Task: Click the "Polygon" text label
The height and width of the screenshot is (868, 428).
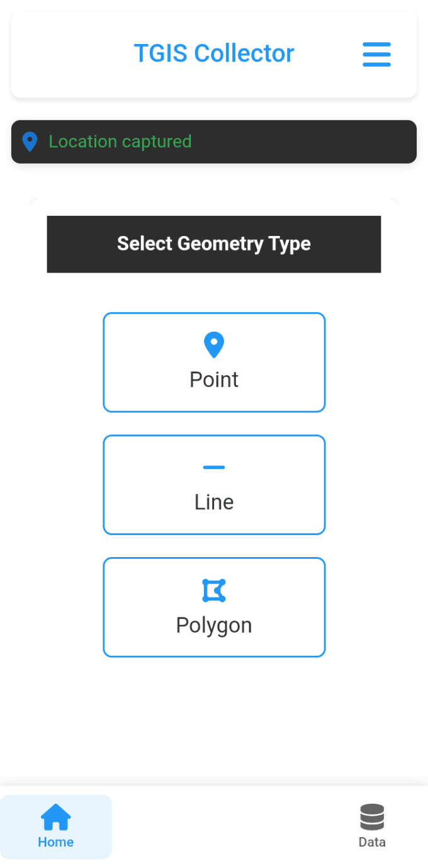Action: [x=214, y=625]
